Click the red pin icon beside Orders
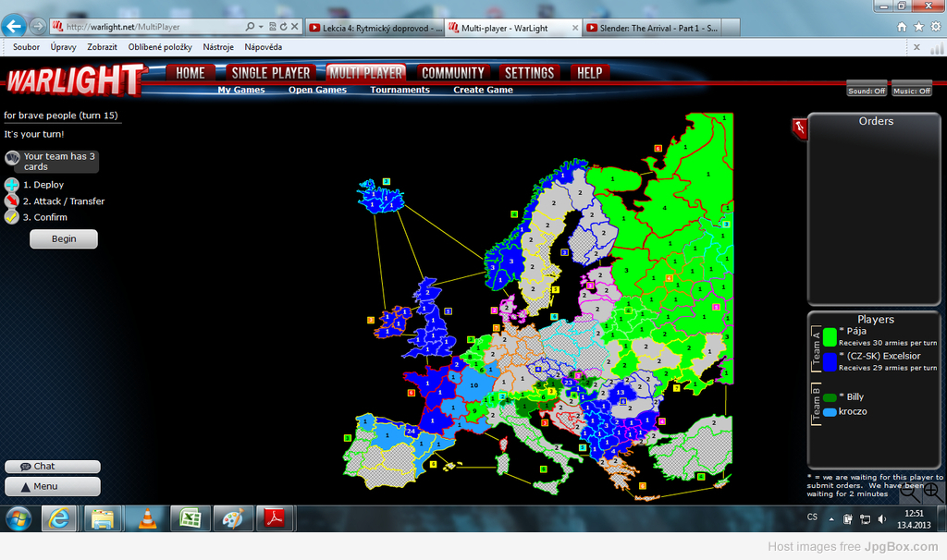Screen dimensions: 947x560 (799, 128)
